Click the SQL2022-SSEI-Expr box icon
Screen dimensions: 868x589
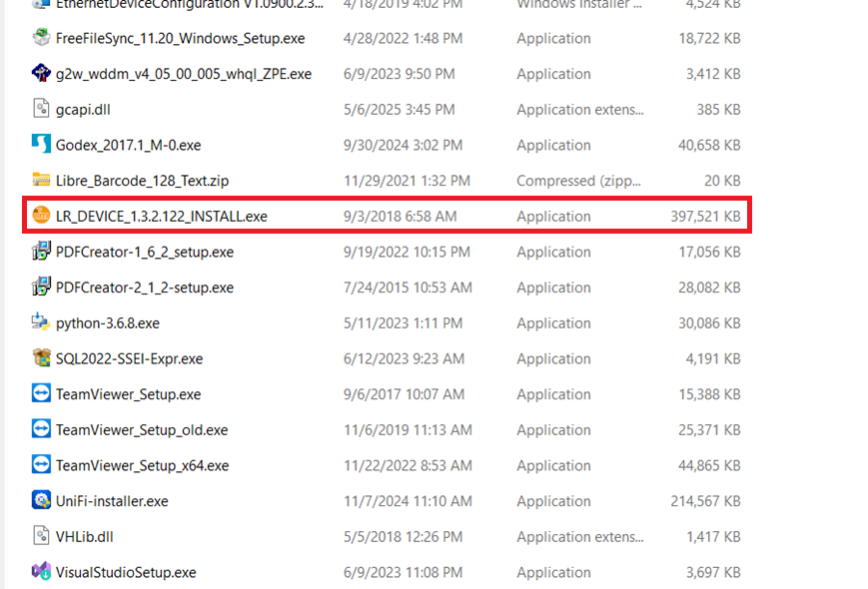point(41,358)
